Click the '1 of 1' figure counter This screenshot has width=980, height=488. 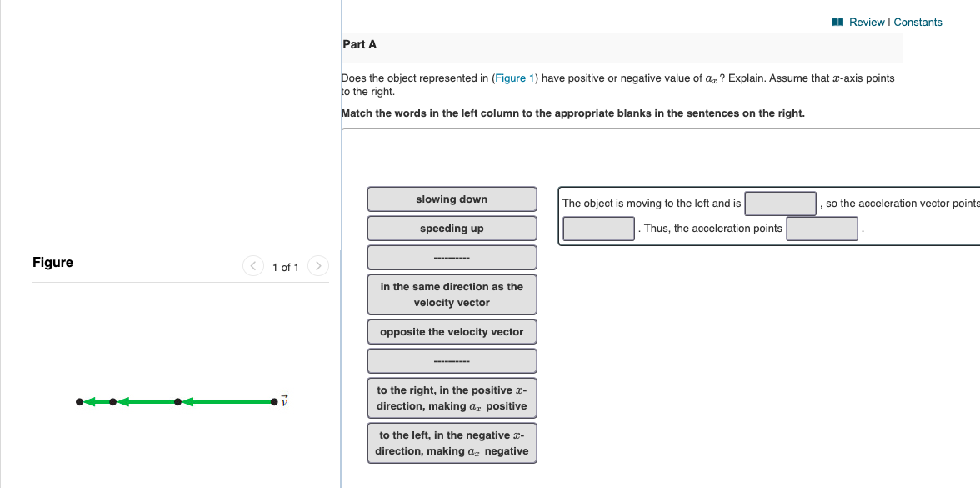click(x=286, y=267)
